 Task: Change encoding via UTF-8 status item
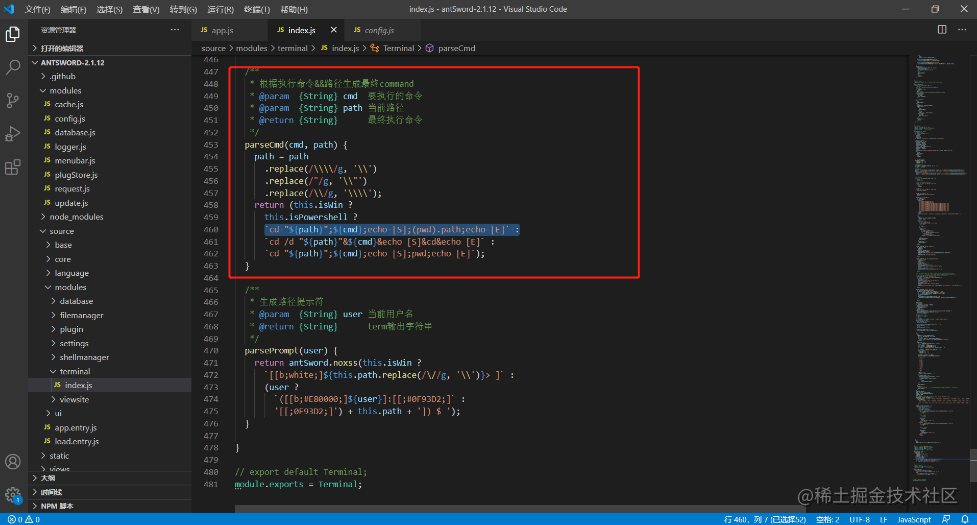coord(859,519)
